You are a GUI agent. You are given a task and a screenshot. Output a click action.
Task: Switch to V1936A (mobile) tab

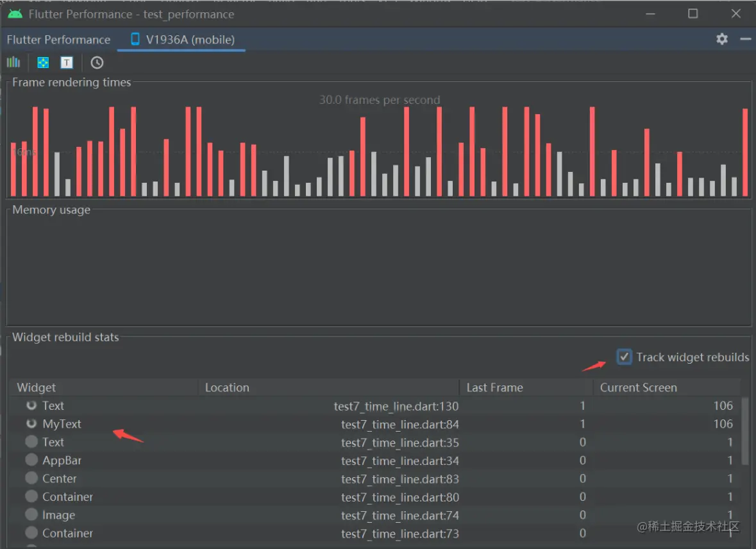pyautogui.click(x=181, y=40)
